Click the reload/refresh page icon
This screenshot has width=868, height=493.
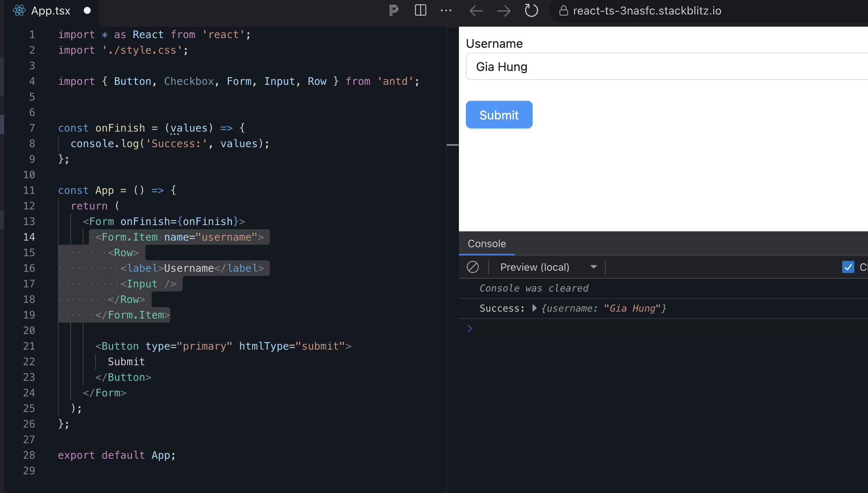[x=531, y=11]
